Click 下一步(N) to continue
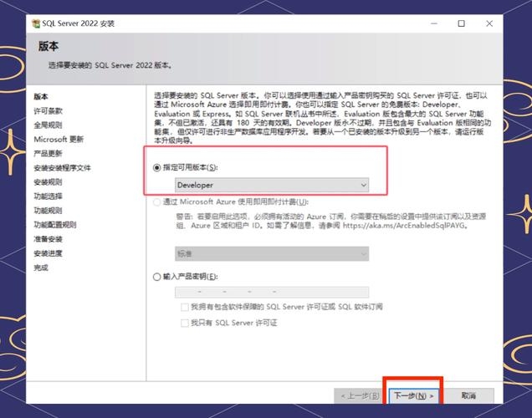532x418 pixels. pos(413,395)
